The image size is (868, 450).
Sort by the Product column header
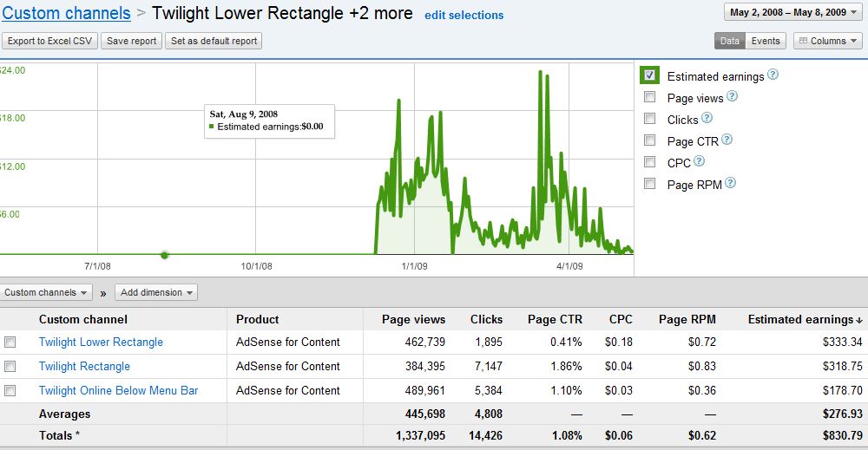(x=258, y=320)
